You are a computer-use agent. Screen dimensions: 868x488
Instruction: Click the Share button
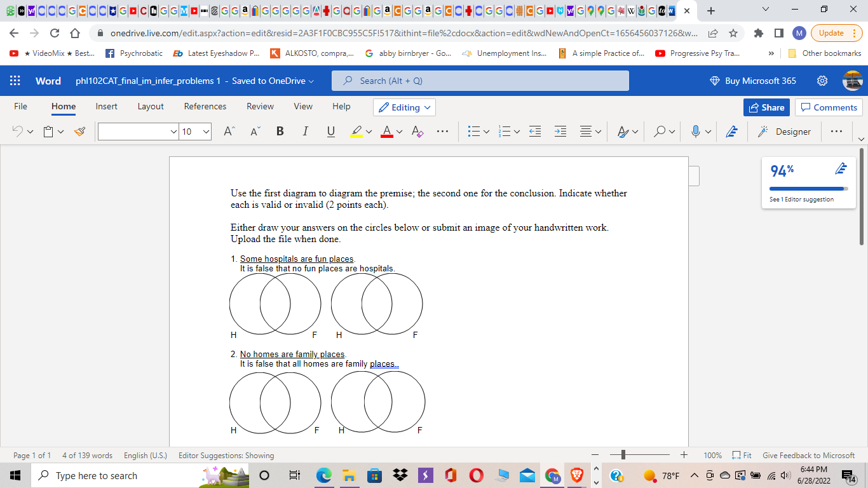pyautogui.click(x=766, y=107)
